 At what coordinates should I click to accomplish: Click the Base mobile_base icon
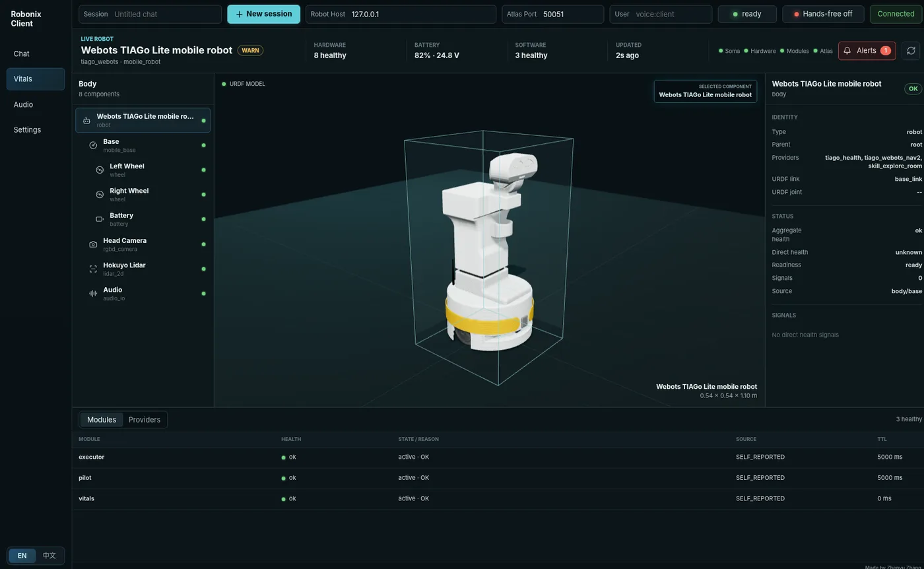93,145
